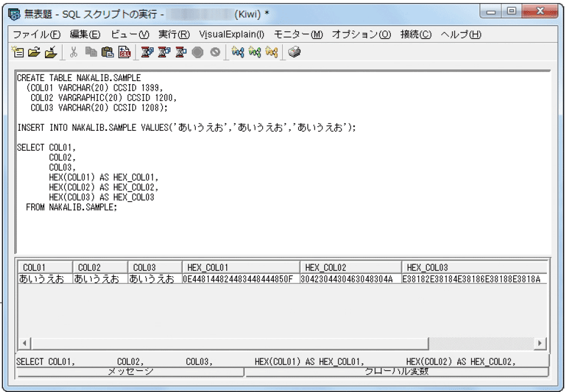This screenshot has height=392, width=569.
Task: Cut the selected text
Action: pyautogui.click(x=74, y=52)
